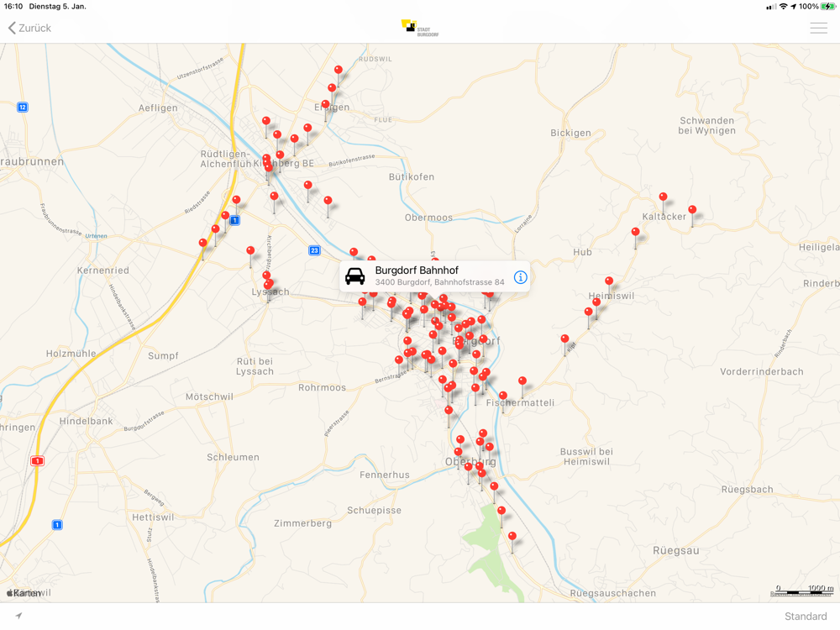The image size is (840, 630).
Task: Select the westernmost pin near Urtenen
Action: [x=202, y=243]
